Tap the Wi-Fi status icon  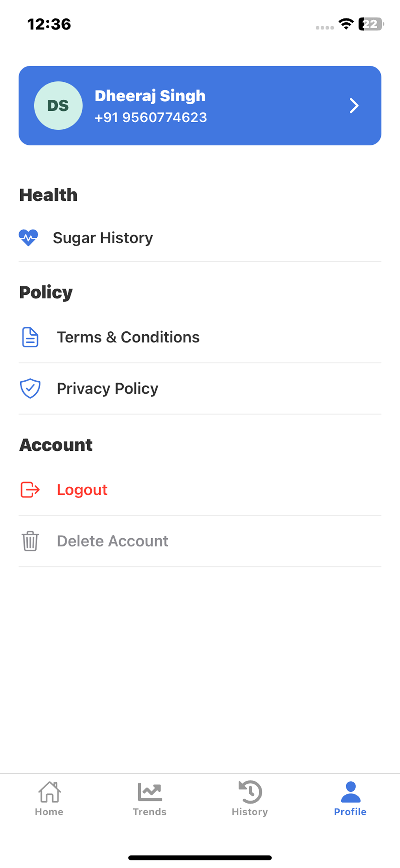point(346,24)
